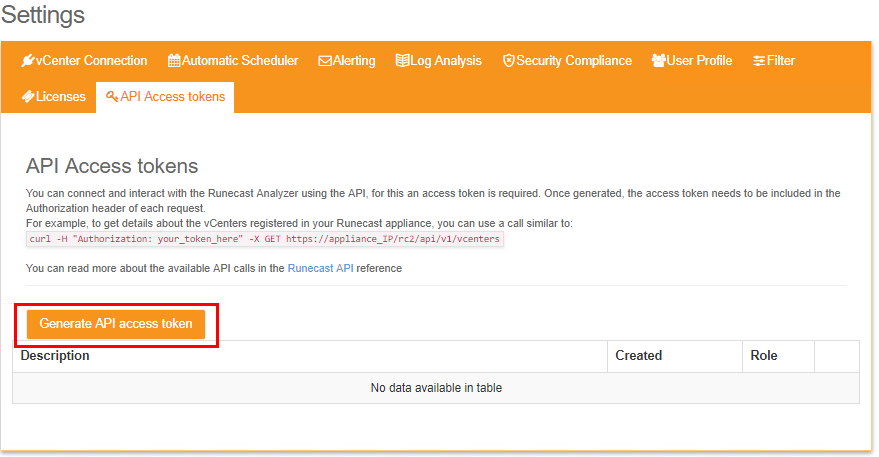Image resolution: width=879 pixels, height=457 pixels.
Task: Click the vCenter Connection plug icon
Action: (x=28, y=61)
